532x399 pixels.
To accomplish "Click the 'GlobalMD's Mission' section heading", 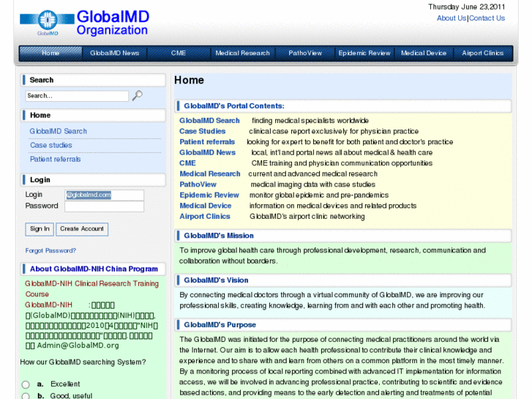I will pos(219,236).
